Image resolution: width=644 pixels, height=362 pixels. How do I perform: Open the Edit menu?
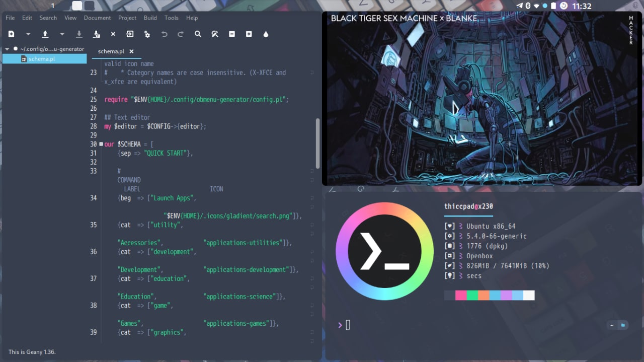(x=27, y=18)
